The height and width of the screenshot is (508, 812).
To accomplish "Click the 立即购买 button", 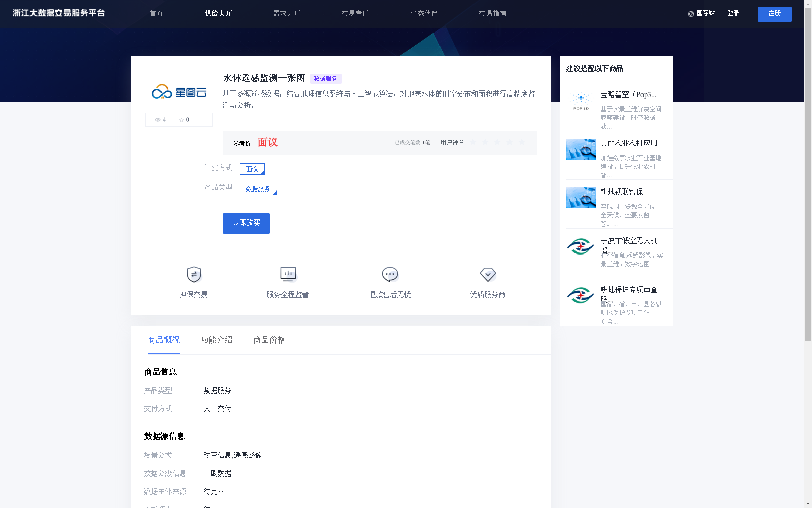I will (246, 224).
